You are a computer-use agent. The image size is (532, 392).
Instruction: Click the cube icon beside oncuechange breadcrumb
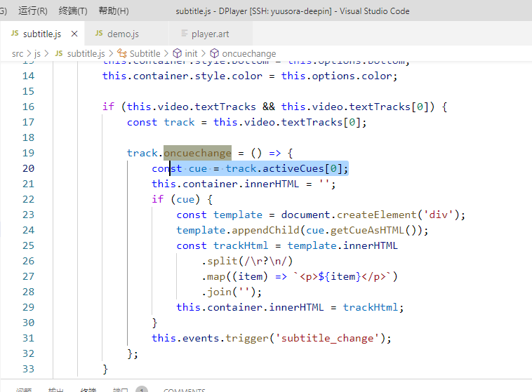pos(215,53)
